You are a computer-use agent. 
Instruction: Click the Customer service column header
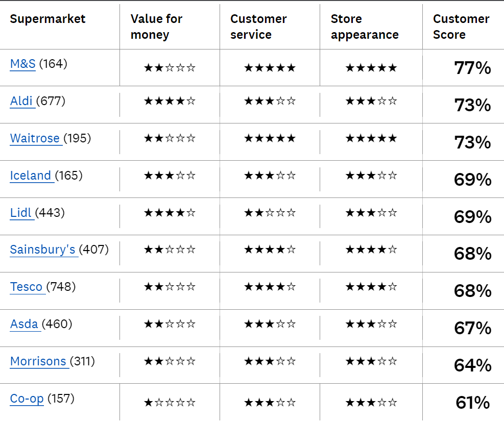pyautogui.click(x=258, y=27)
